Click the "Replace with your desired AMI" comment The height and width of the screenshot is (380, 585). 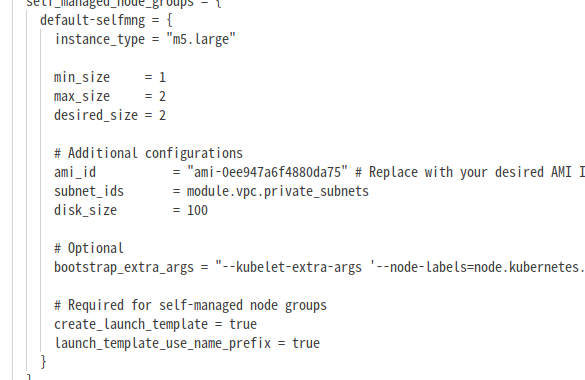click(x=470, y=172)
